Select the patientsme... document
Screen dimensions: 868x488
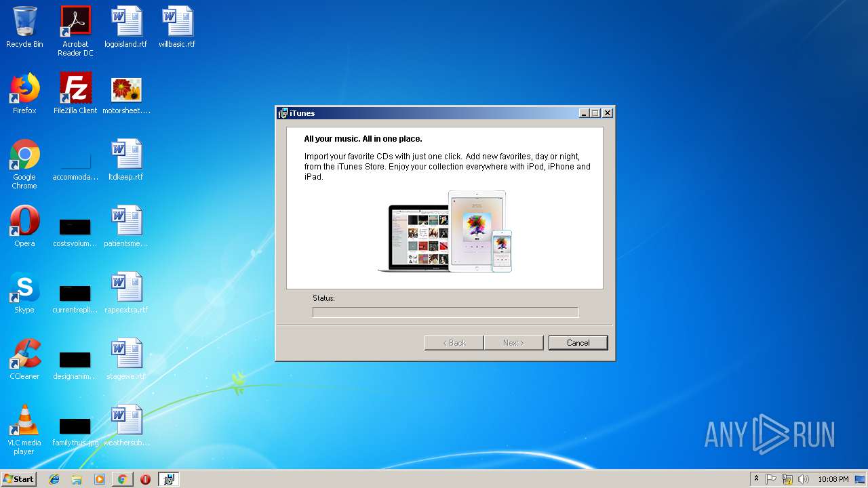tap(126, 226)
